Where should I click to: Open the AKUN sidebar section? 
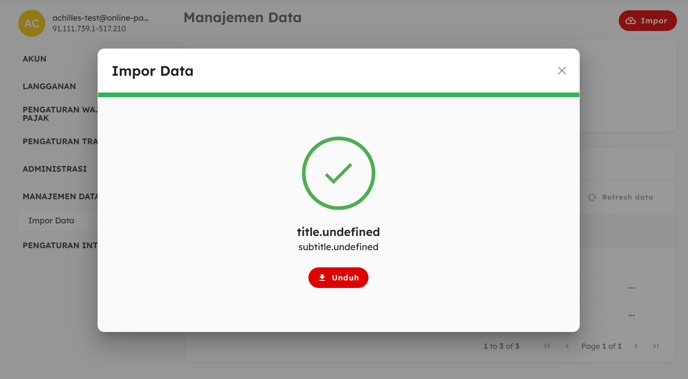[x=35, y=59]
